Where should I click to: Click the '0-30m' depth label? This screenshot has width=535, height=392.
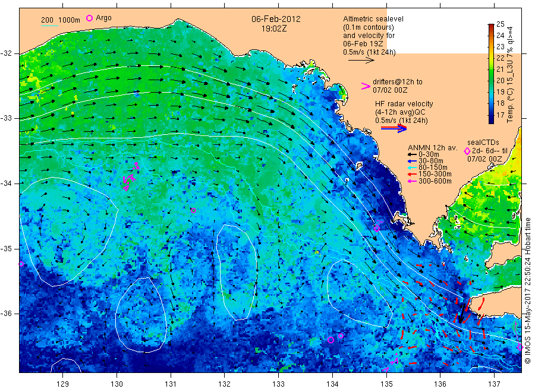coord(429,154)
